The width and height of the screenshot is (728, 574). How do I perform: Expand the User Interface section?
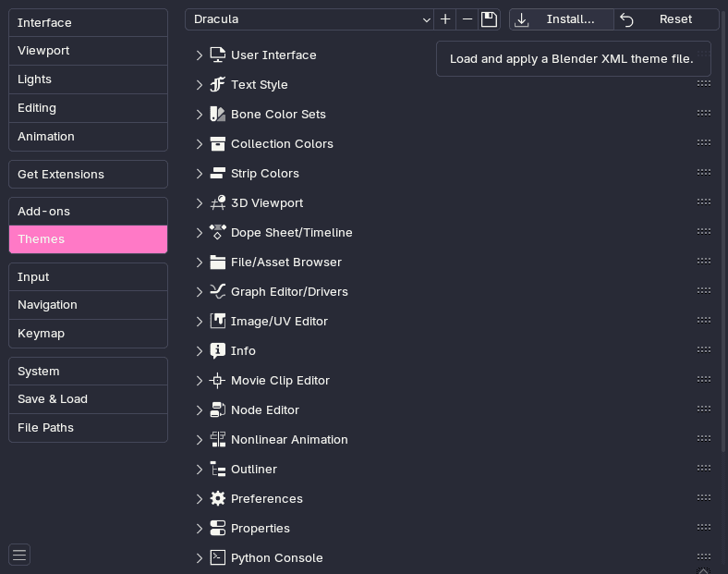coord(200,55)
